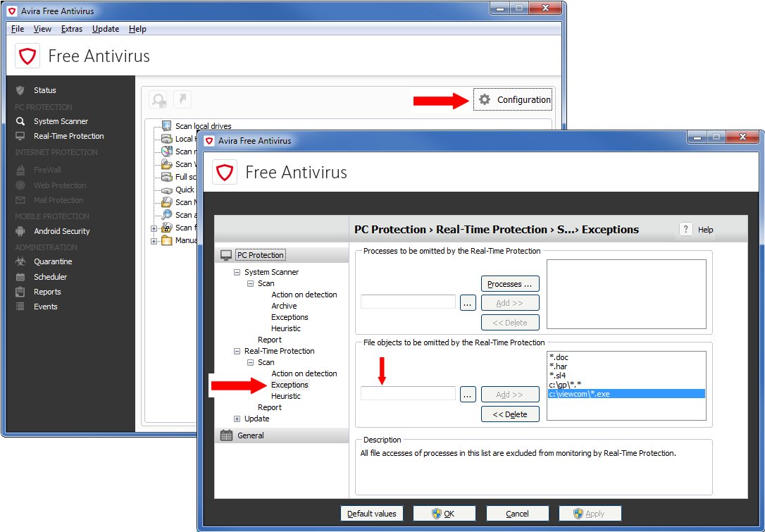Open the Scheduler calendar icon
The image size is (765, 532).
click(20, 277)
